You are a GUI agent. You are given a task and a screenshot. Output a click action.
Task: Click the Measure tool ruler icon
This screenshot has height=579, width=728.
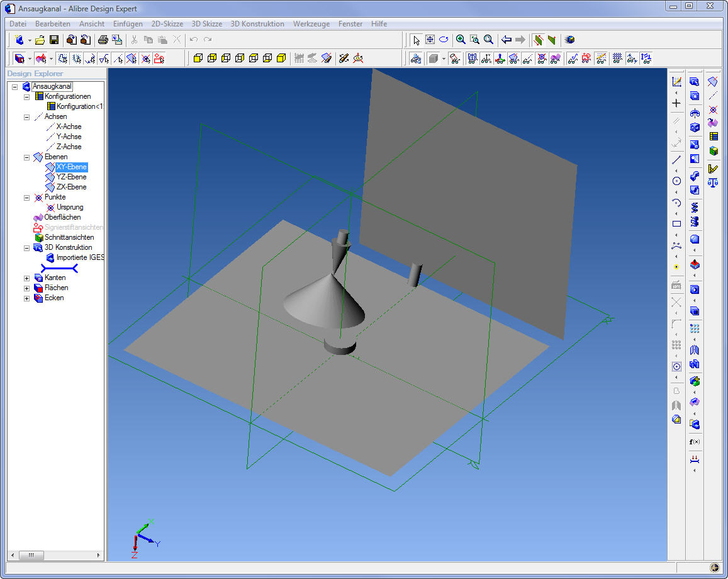tap(713, 169)
